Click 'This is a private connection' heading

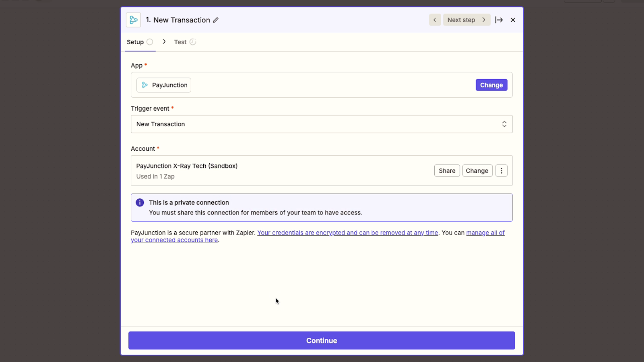[189, 202]
